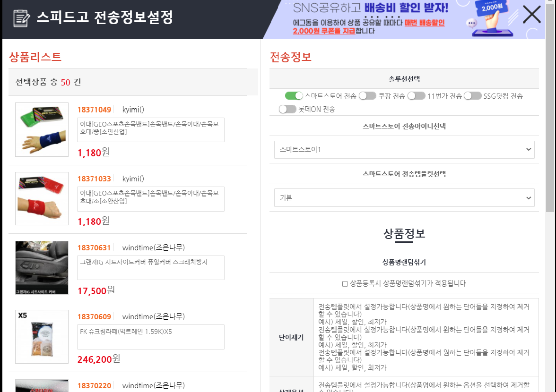Click the 솔루션선택 section header
556x392 pixels.
404,79
